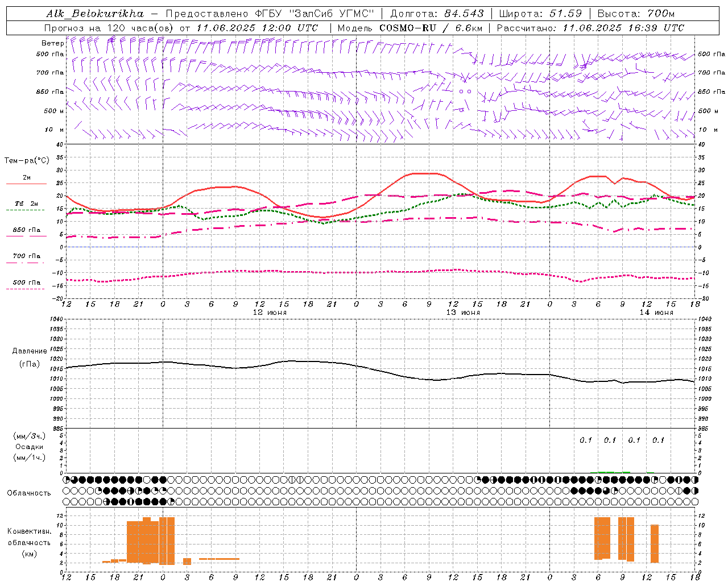Click the latitude value Широта: 51.59
728x582 pixels.
point(540,14)
